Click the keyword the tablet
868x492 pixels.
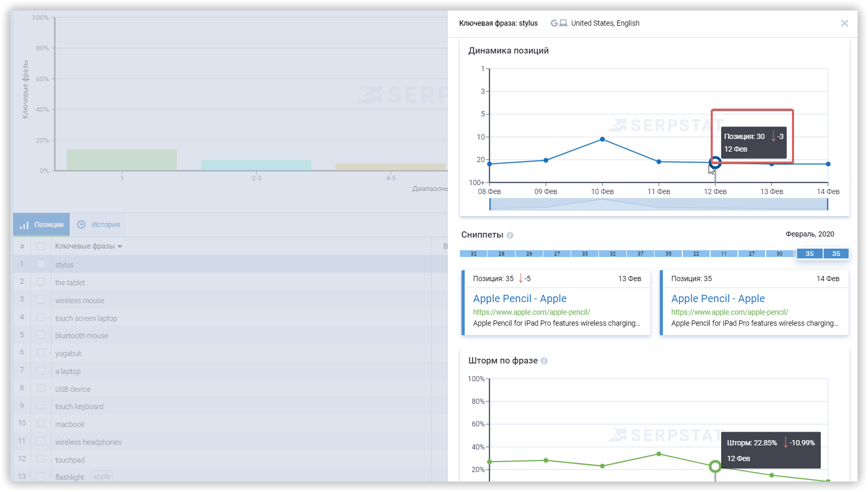pyautogui.click(x=70, y=283)
